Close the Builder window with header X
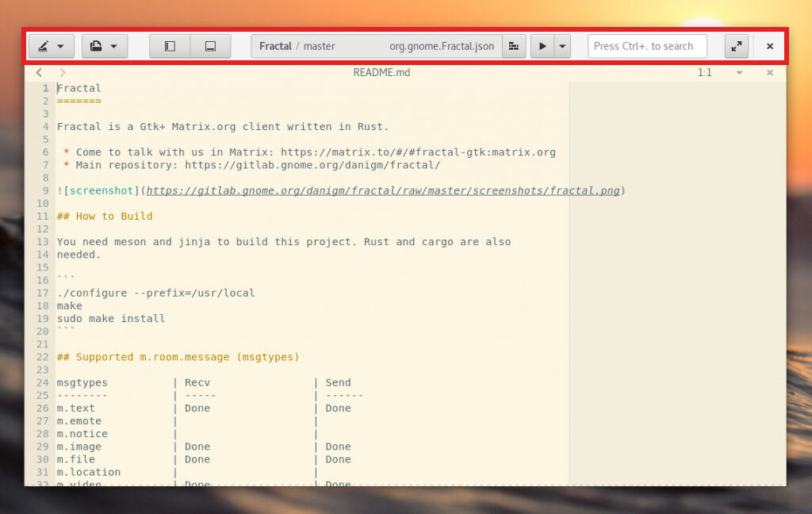This screenshot has width=812, height=514. pyautogui.click(x=769, y=46)
